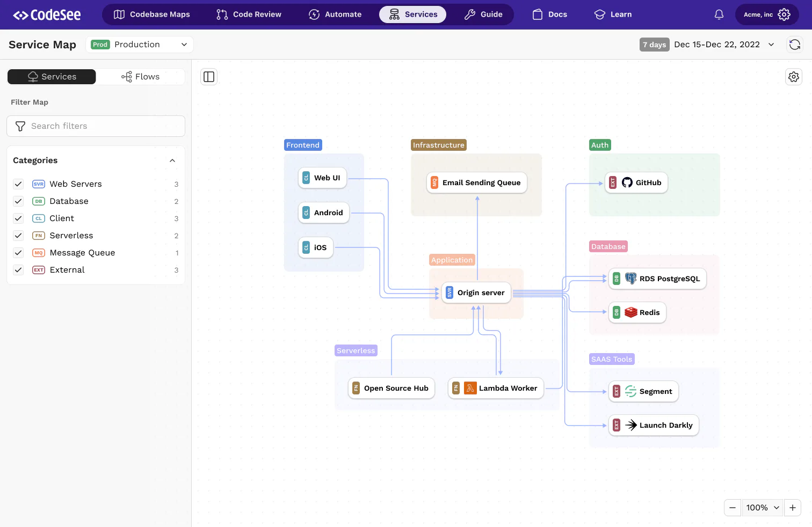Open account settings gear next to Acme, inc
This screenshot has height=527, width=812.
pyautogui.click(x=784, y=14)
